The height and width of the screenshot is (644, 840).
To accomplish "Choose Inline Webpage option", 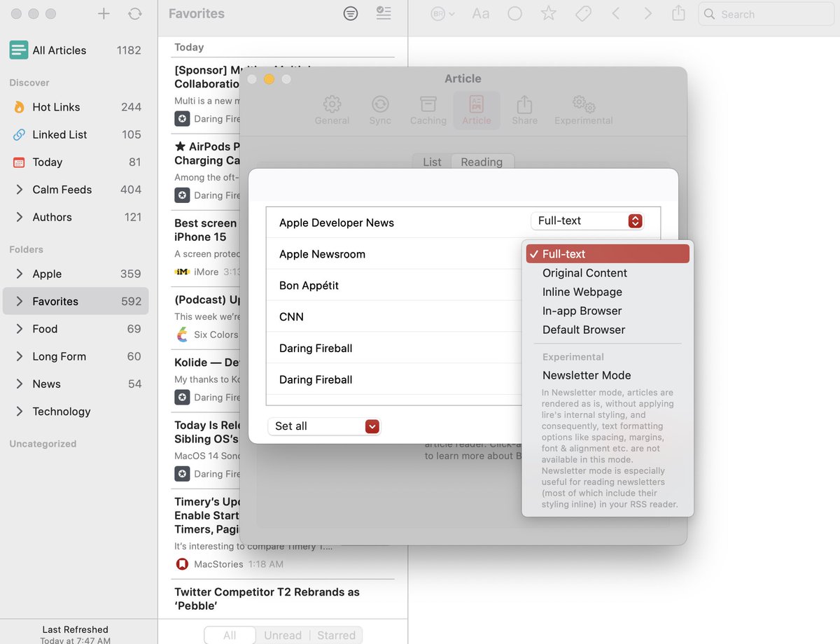I will click(x=608, y=292).
